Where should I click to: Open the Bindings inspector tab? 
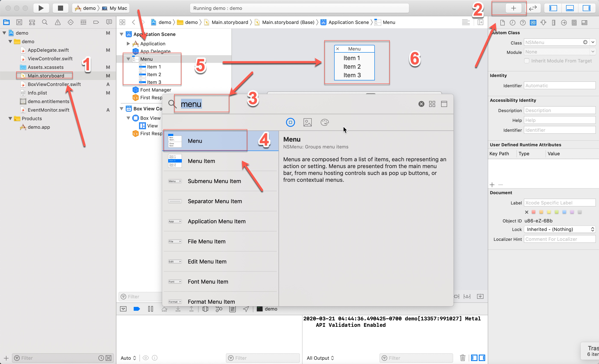coord(574,23)
